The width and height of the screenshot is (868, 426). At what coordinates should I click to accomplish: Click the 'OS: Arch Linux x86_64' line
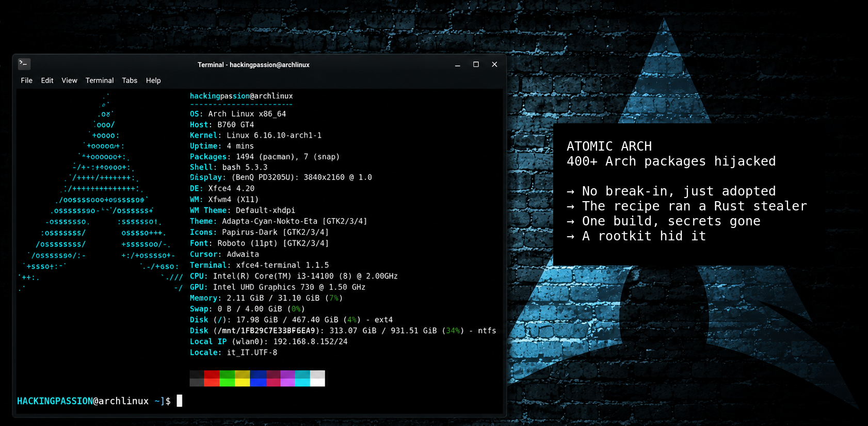(238, 114)
